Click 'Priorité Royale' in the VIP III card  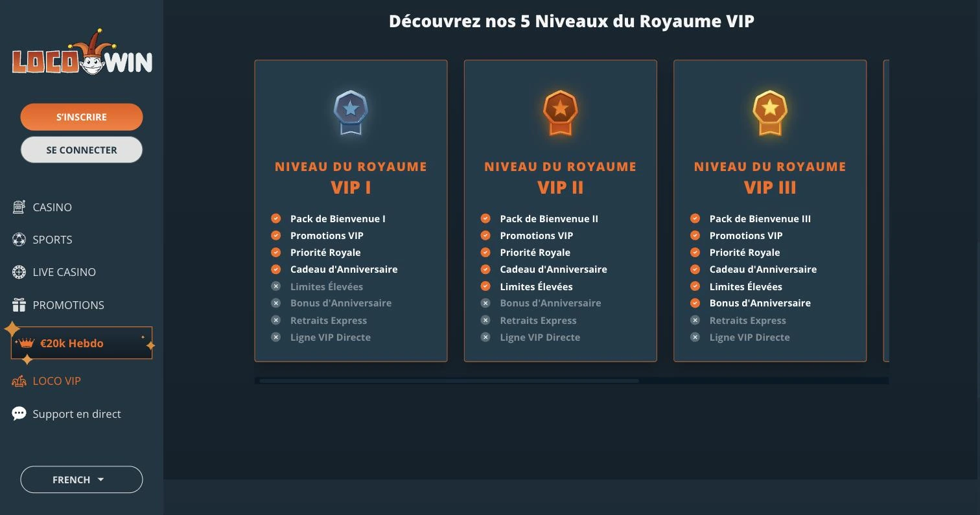click(745, 253)
